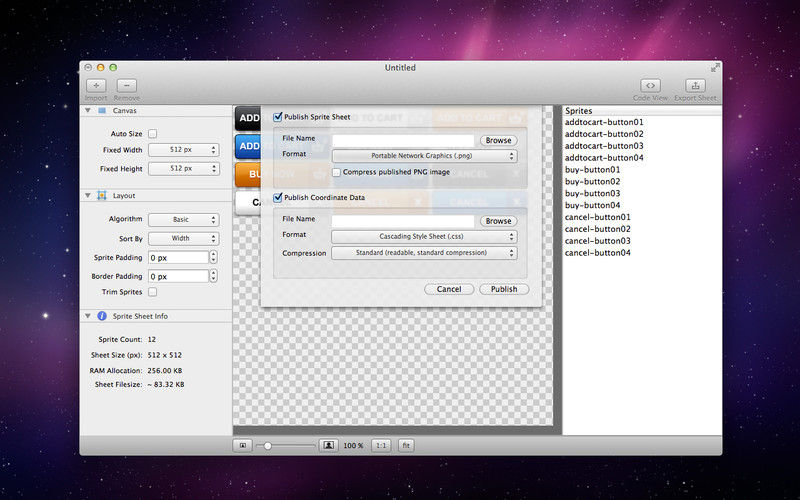
Task: Collapse the Canvas section triangle
Action: tap(88, 110)
